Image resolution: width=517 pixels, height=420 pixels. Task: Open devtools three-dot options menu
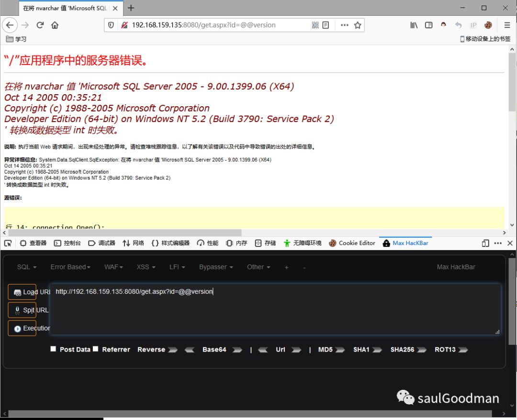(498, 243)
